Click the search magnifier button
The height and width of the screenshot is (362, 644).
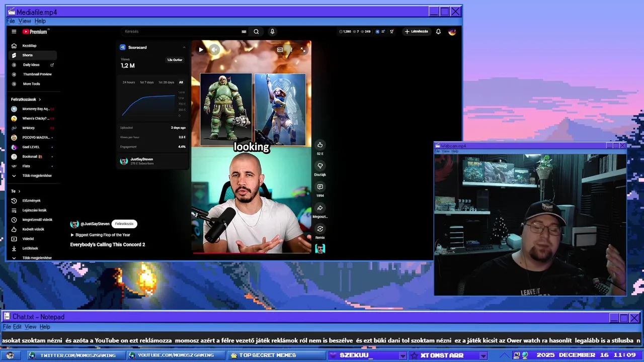256,32
